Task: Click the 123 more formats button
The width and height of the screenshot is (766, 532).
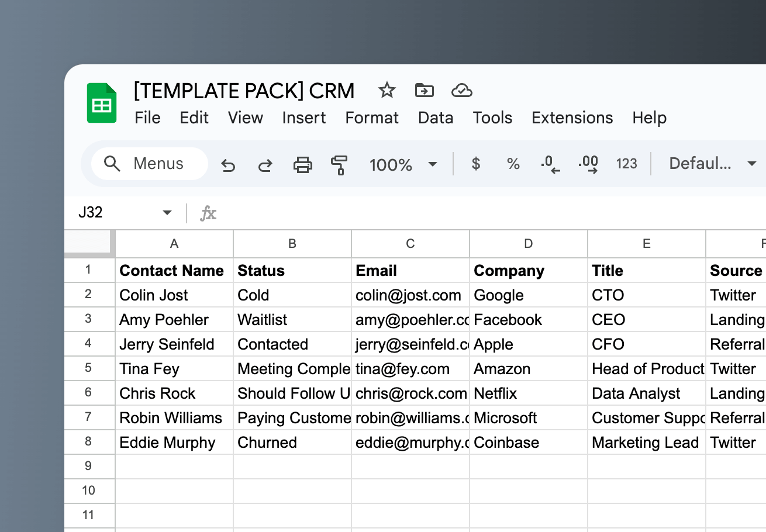Action: pyautogui.click(x=626, y=164)
